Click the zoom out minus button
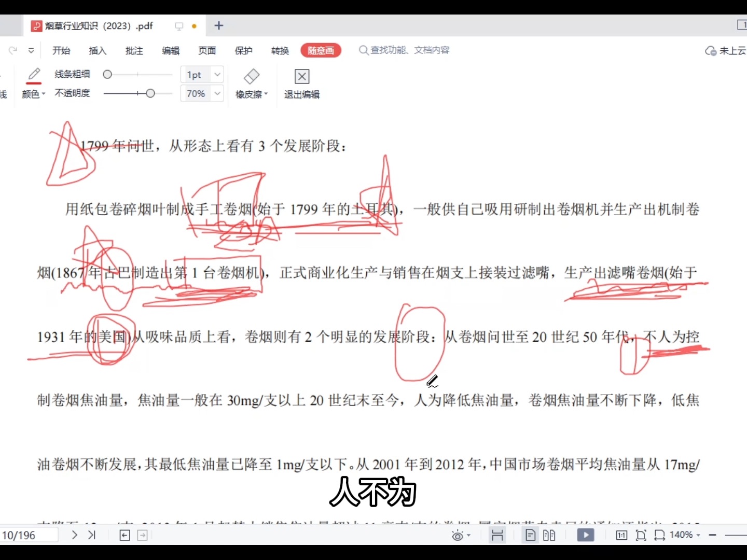The image size is (747, 560). 713,535
